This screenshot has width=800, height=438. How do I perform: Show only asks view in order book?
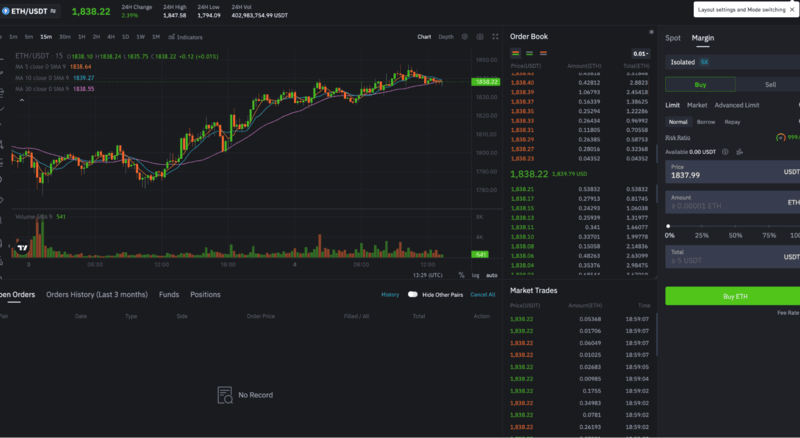(543, 53)
